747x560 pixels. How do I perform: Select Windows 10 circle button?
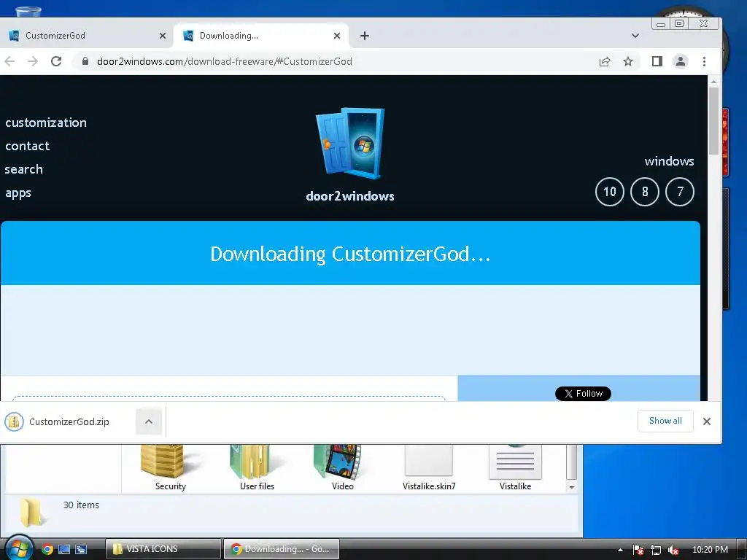click(x=610, y=192)
